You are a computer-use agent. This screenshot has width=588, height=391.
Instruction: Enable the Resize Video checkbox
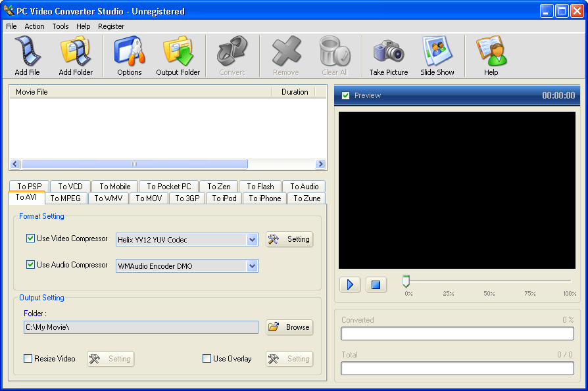click(28, 358)
